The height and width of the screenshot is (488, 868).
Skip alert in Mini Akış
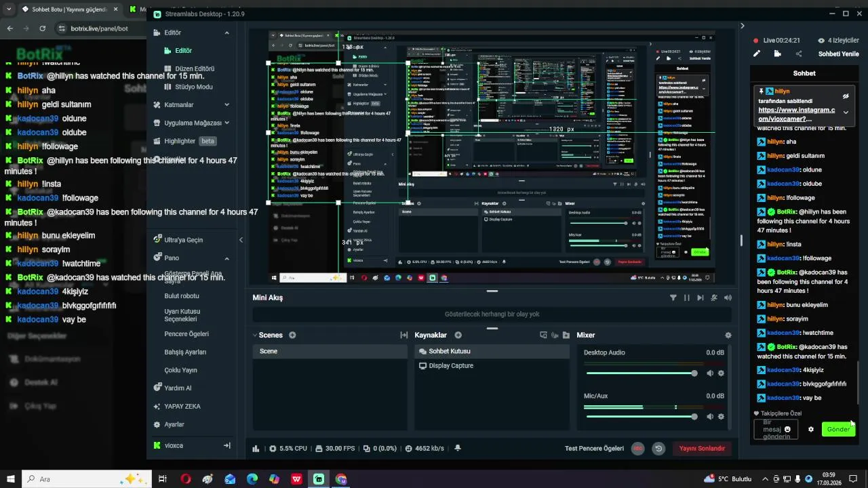coord(701,298)
